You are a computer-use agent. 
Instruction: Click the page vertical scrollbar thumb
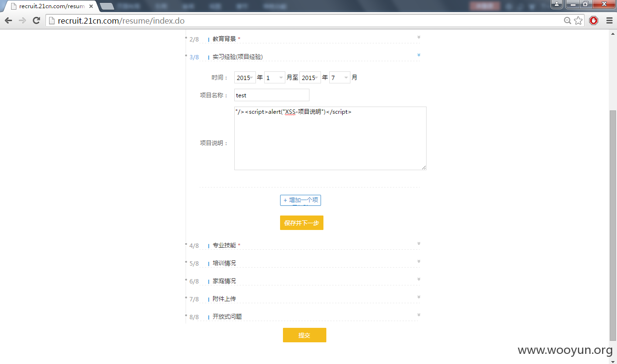point(613,225)
